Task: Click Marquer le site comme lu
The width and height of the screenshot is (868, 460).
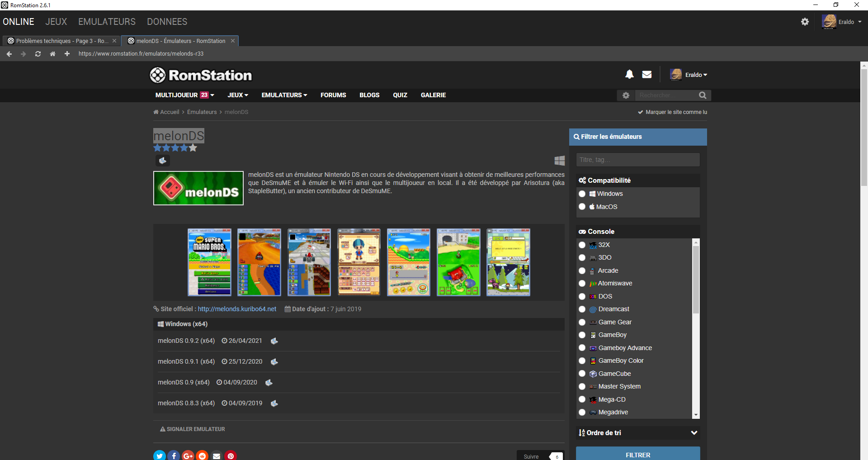Action: [672, 112]
